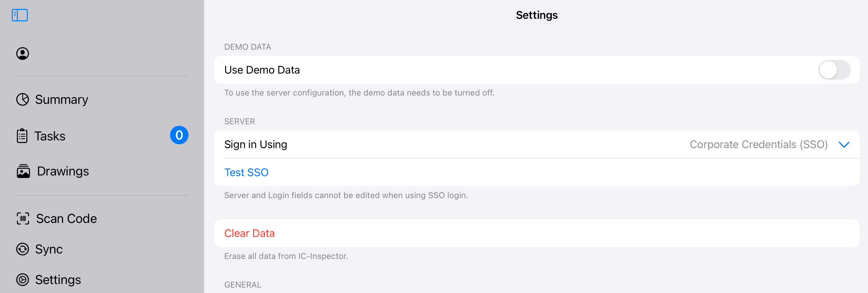Open the Sync sidebar entry

pos(49,249)
